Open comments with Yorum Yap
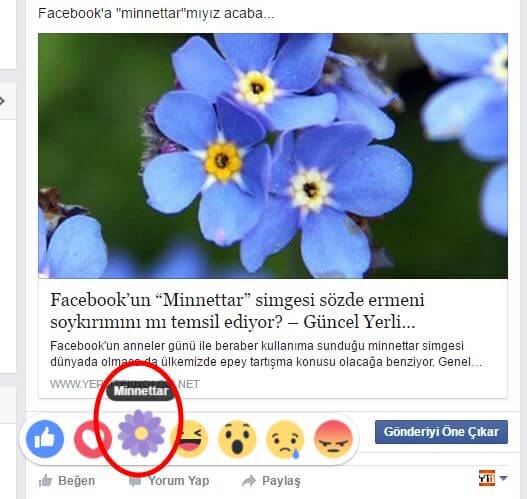 [169, 481]
